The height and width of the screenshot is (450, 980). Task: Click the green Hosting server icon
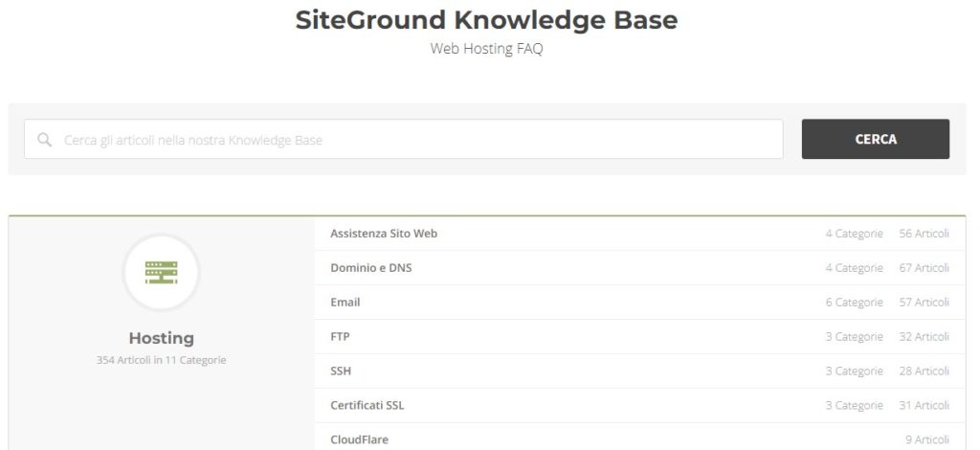tap(161, 273)
